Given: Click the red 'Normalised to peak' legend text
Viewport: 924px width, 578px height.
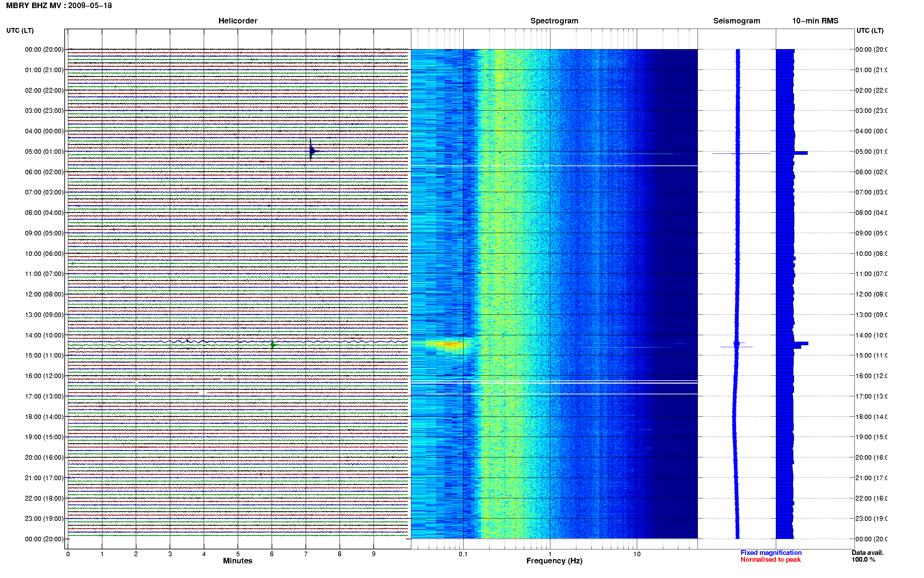Looking at the screenshot, I should [x=770, y=560].
